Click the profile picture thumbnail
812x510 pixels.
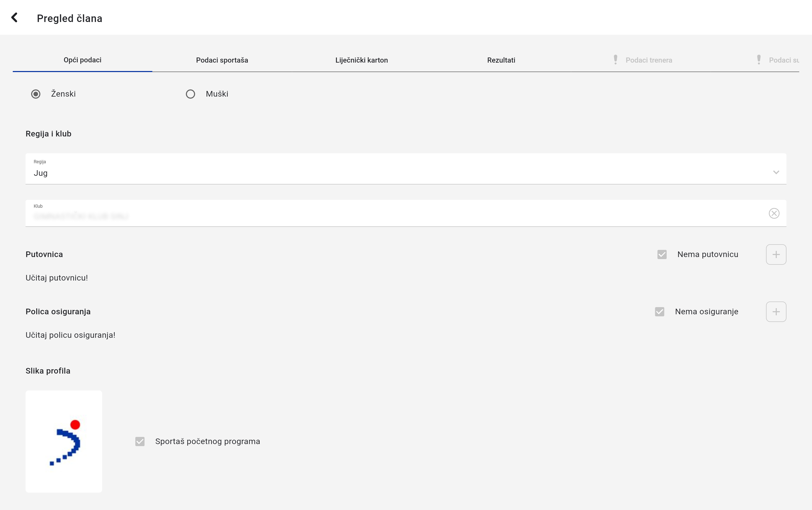point(64,441)
